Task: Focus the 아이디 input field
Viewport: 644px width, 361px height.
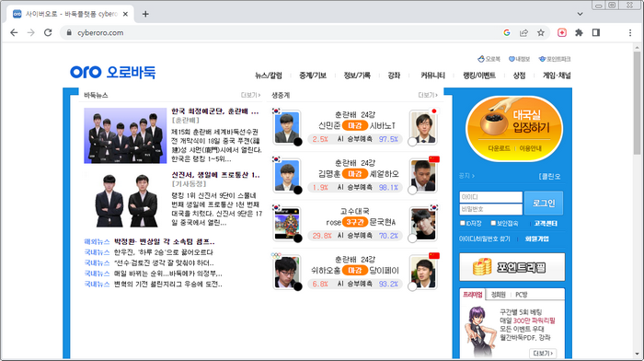Action: click(490, 197)
